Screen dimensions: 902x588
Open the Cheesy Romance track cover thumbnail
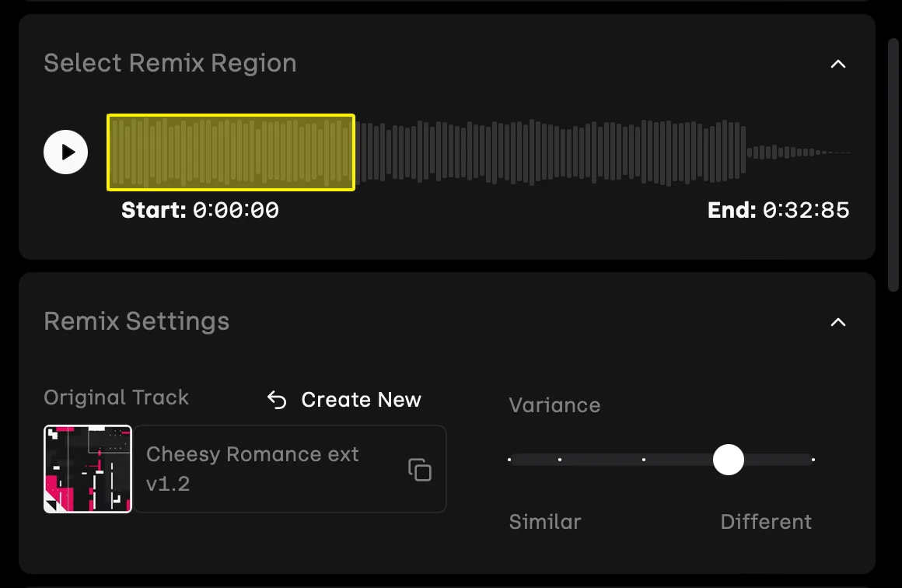pyautogui.click(x=88, y=469)
